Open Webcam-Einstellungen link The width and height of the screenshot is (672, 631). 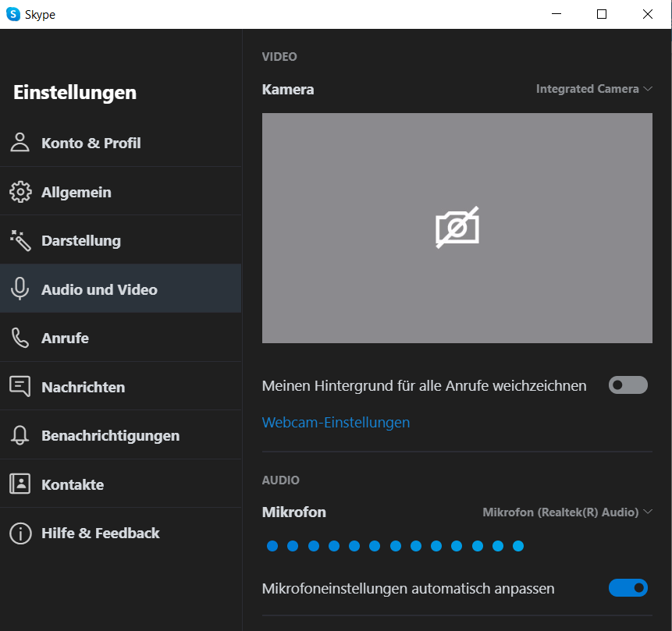click(x=336, y=422)
